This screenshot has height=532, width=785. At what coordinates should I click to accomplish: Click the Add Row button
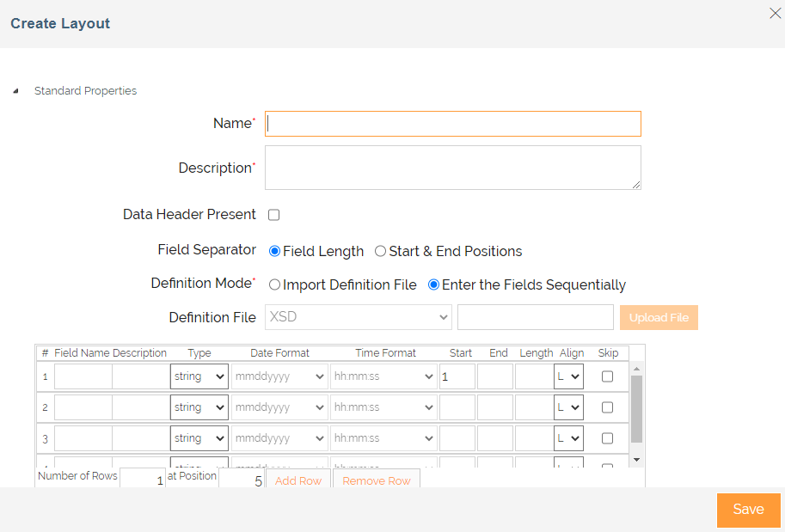point(297,480)
